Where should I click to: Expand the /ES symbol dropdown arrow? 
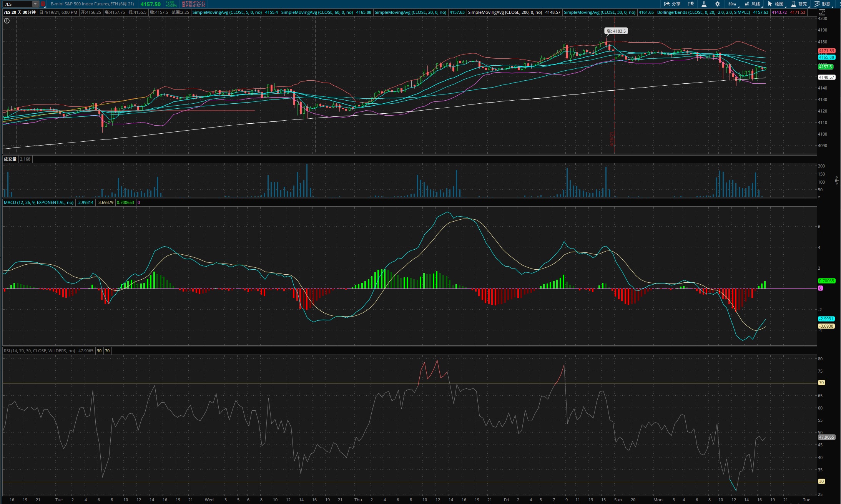coord(35,4)
